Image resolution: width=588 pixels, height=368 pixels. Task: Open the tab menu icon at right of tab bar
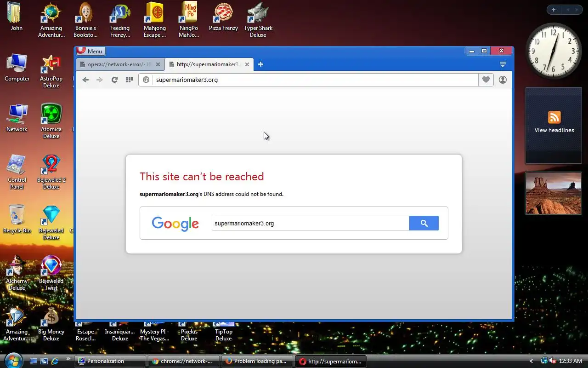[x=503, y=64]
